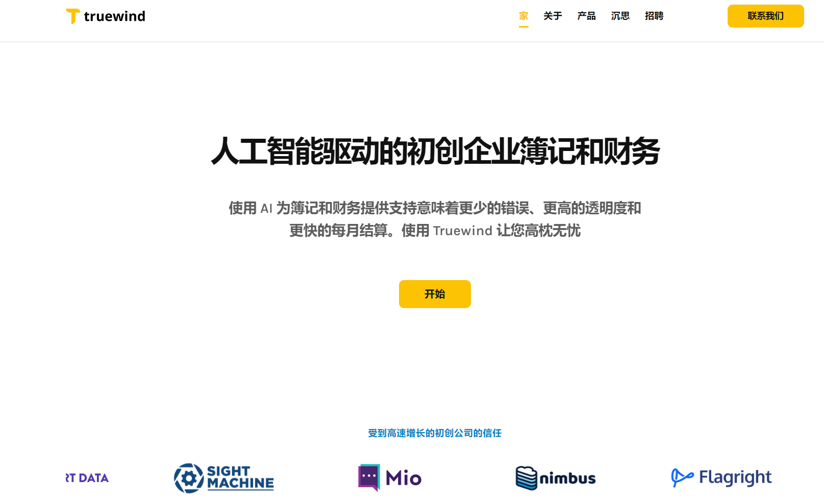Go to the 沉思 (Musings) page

tap(620, 16)
